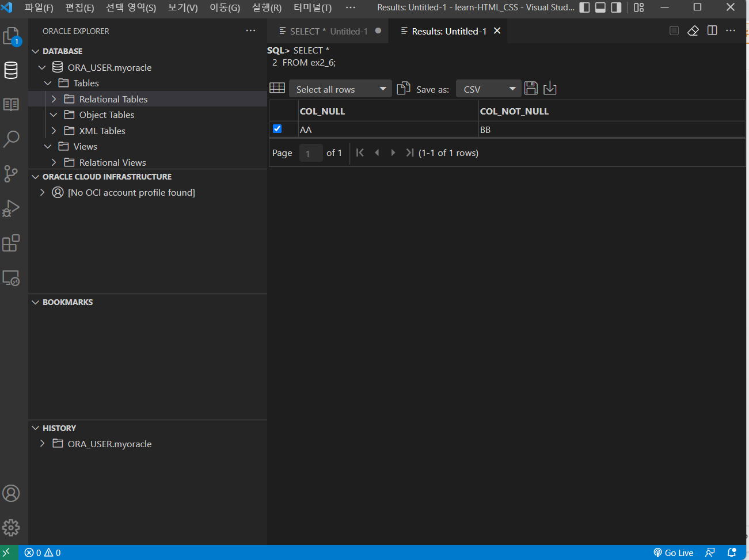Click the remote window status bar icon

point(7,553)
